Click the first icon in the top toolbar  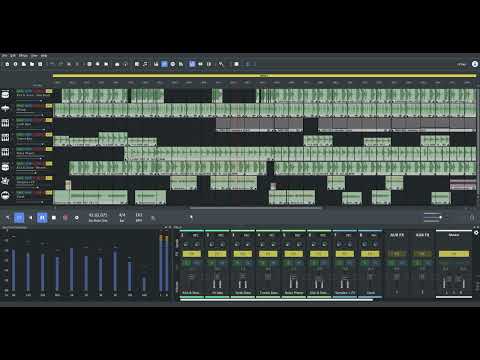(7, 64)
